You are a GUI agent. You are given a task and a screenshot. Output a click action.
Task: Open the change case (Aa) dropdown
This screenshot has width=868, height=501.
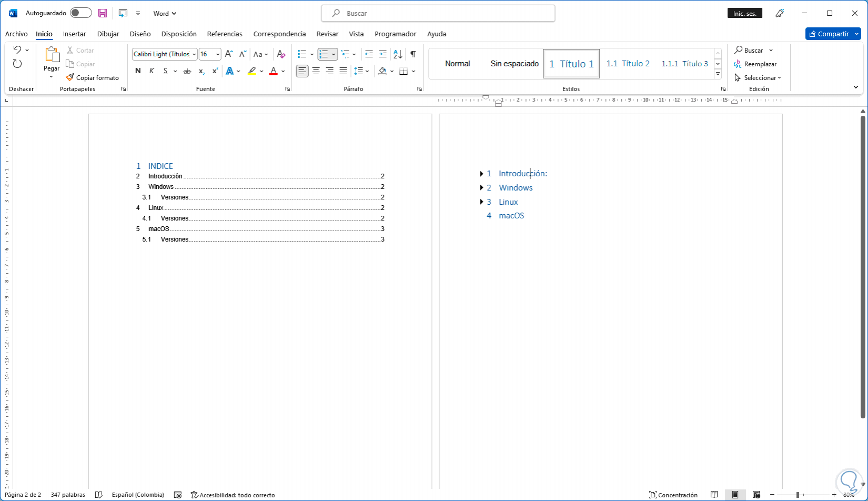point(261,54)
